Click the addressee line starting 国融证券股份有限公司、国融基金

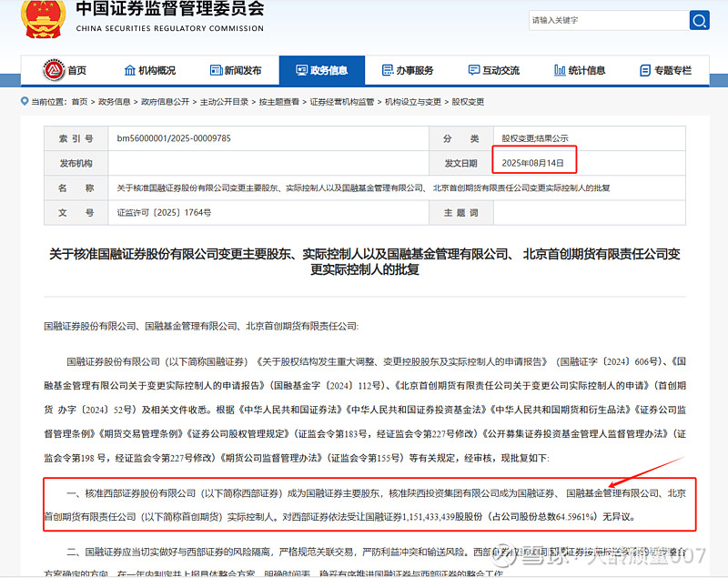(x=201, y=327)
